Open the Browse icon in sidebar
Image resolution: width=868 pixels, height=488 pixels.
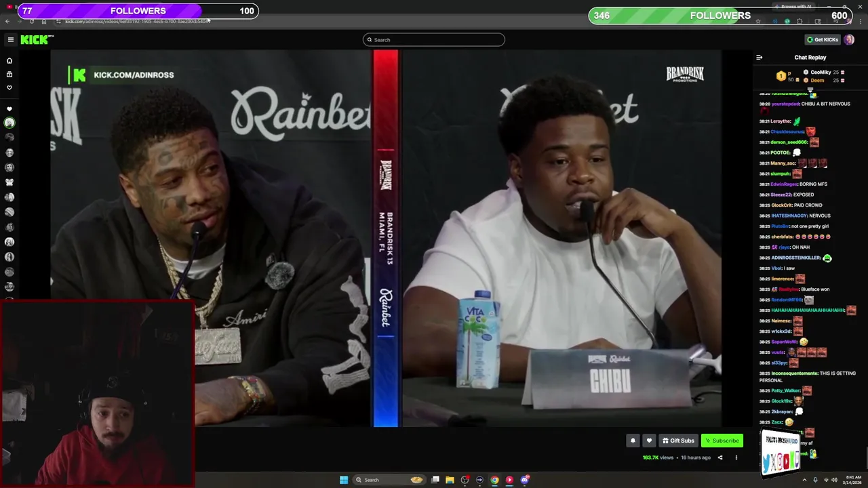pyautogui.click(x=9, y=75)
